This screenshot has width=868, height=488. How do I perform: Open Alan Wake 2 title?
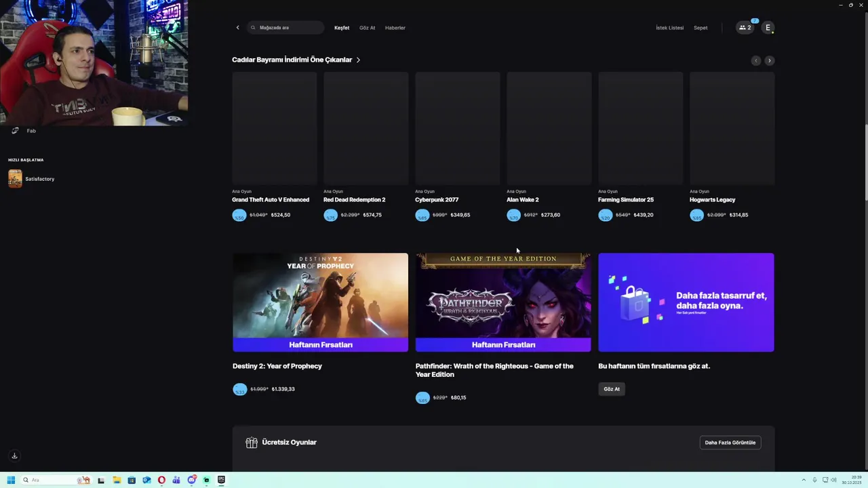tap(523, 200)
